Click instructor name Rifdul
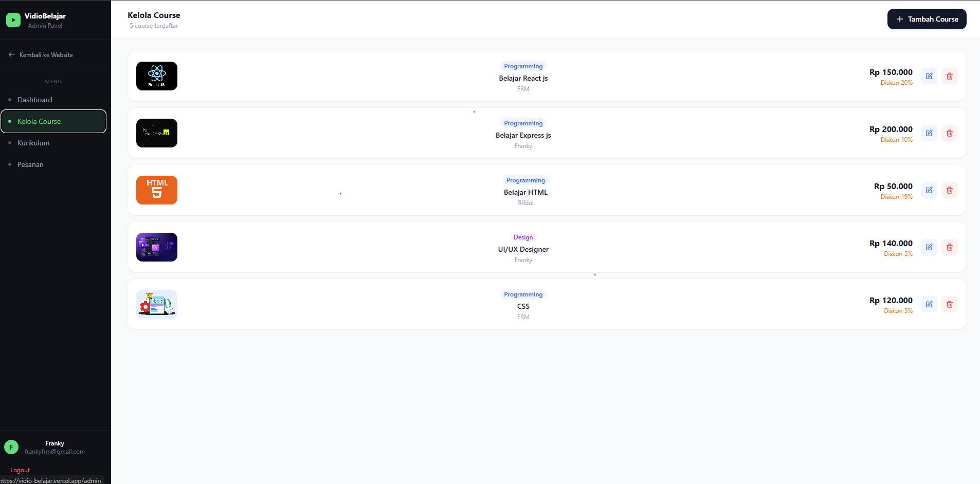This screenshot has height=484, width=980. pos(525,203)
